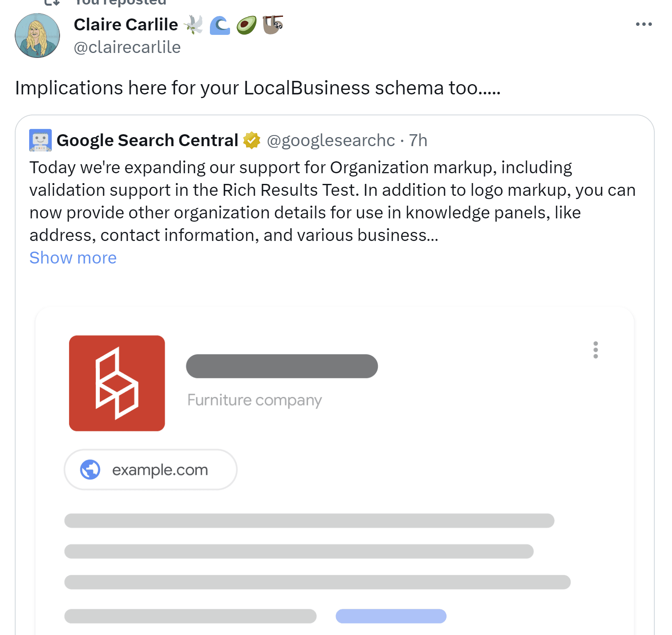This screenshot has height=635, width=672.
Task: Click the dove emoji beside Claire's name
Action: click(193, 25)
